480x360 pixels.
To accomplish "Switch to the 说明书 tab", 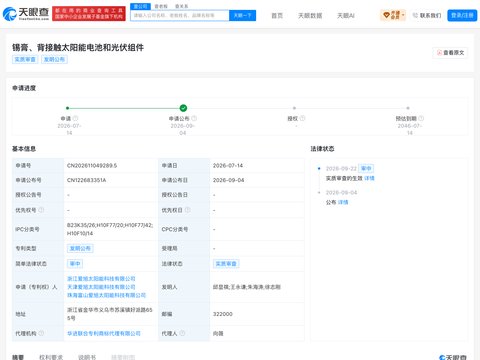I will point(87,357).
